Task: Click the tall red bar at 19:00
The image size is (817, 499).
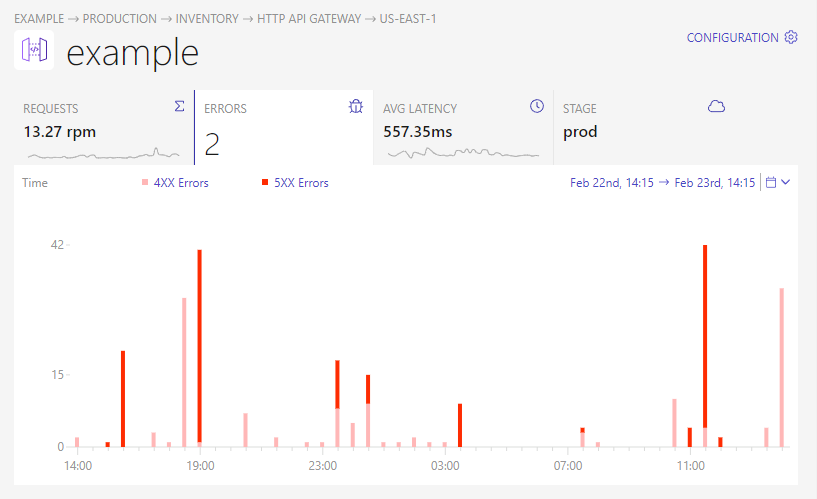Action: (x=200, y=346)
